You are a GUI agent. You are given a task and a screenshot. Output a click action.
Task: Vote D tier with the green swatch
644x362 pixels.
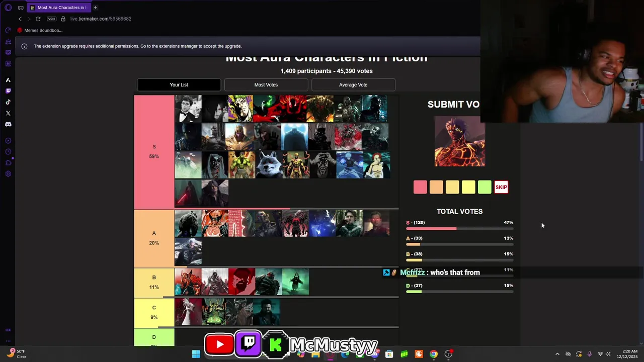pyautogui.click(x=485, y=187)
